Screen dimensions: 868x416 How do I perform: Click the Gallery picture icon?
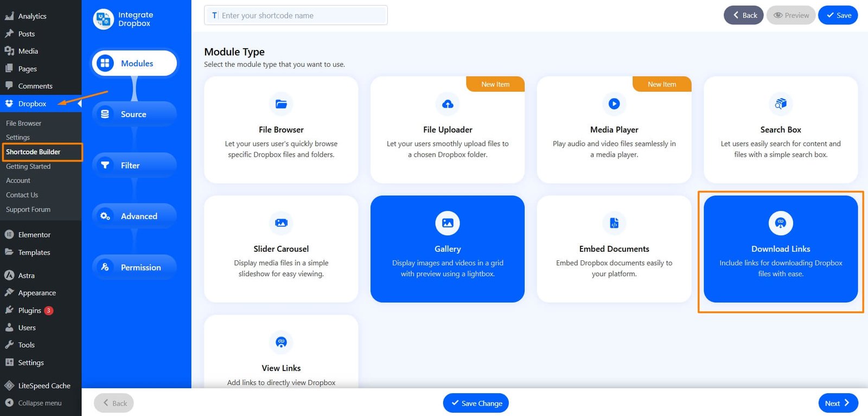448,223
